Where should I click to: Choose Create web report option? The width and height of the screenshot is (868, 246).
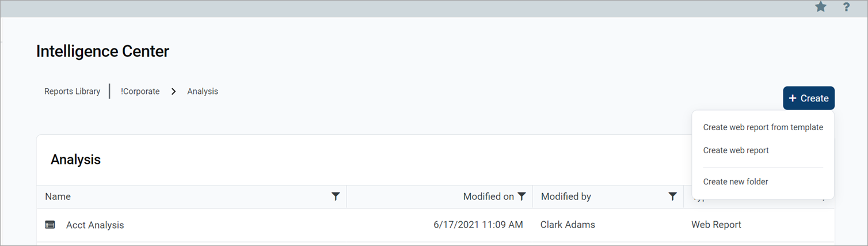click(x=736, y=150)
